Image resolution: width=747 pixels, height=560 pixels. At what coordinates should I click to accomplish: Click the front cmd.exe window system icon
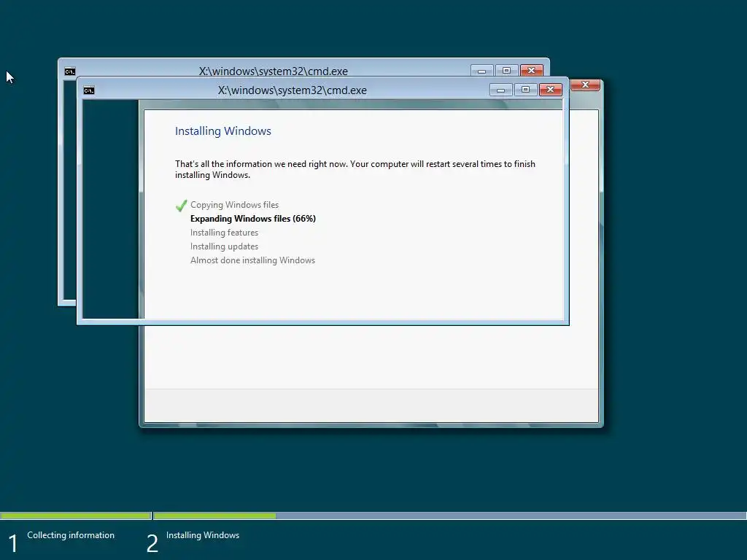pos(89,90)
